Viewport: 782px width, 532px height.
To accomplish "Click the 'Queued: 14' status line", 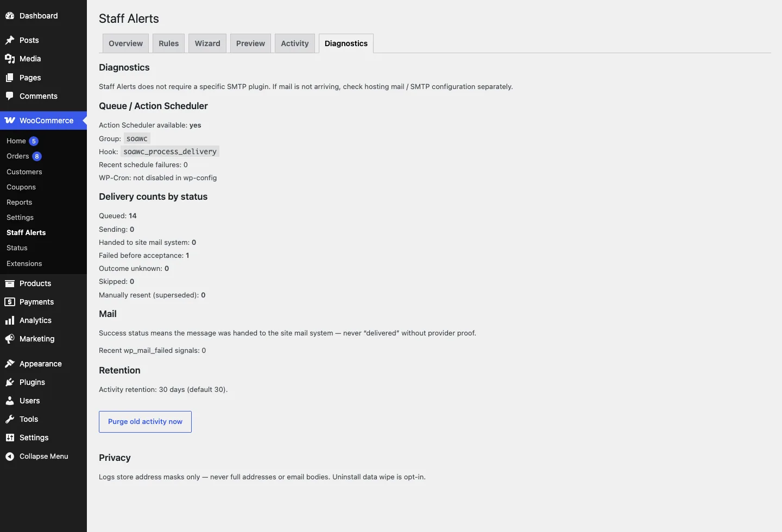I will [x=118, y=216].
